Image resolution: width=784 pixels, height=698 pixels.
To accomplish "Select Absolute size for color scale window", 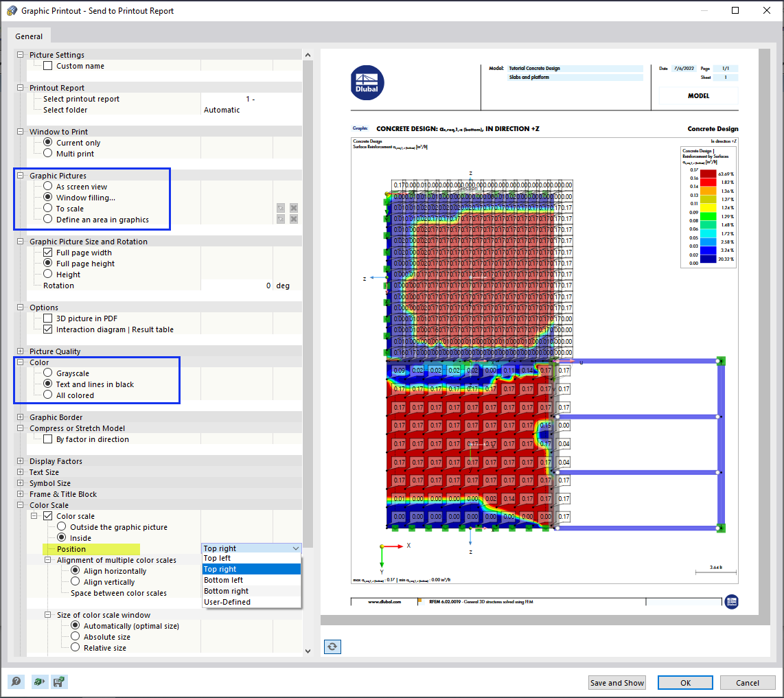I will click(75, 636).
